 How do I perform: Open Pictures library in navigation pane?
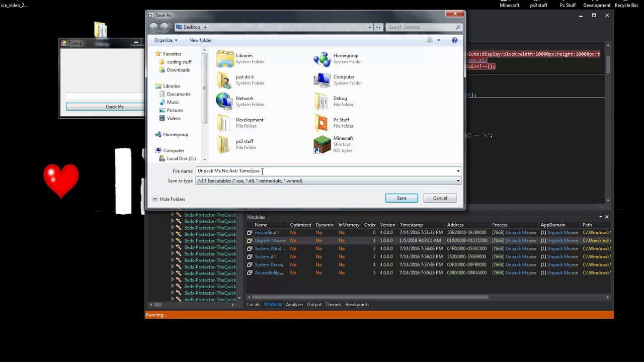pyautogui.click(x=175, y=110)
